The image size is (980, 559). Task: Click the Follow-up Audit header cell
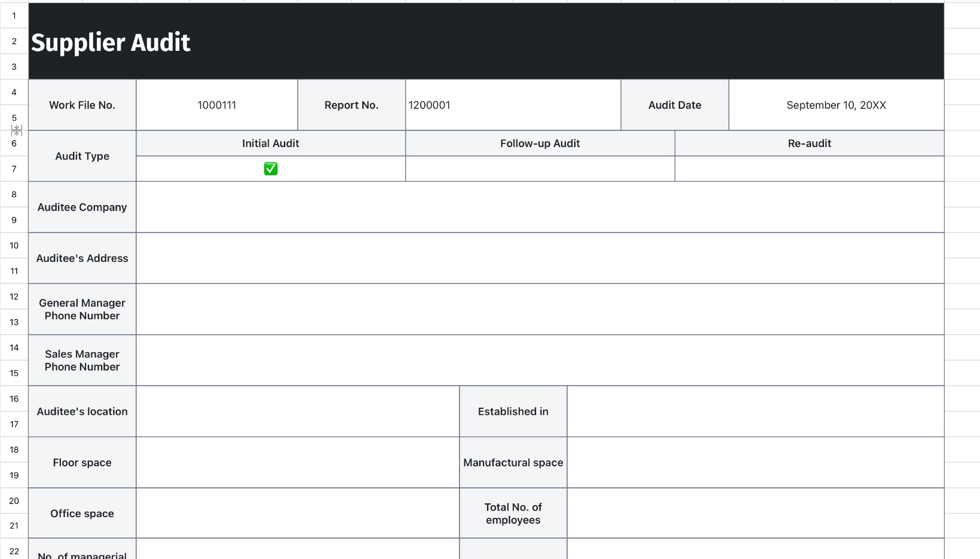tap(540, 143)
